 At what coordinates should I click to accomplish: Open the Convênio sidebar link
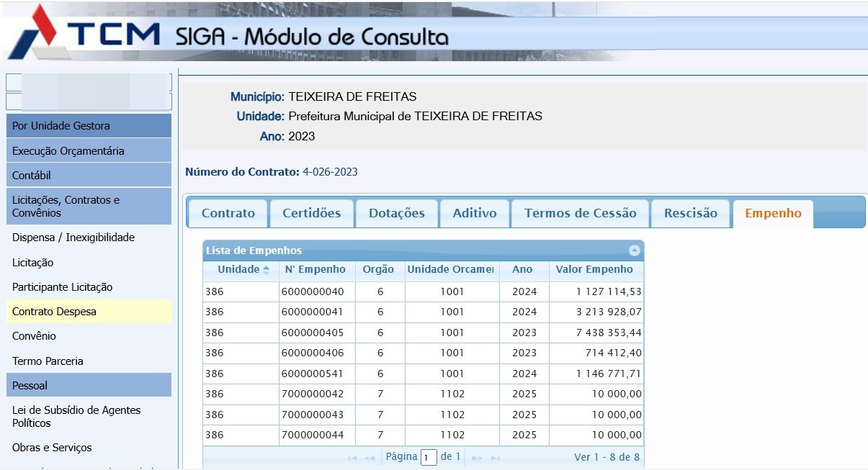[x=34, y=336]
